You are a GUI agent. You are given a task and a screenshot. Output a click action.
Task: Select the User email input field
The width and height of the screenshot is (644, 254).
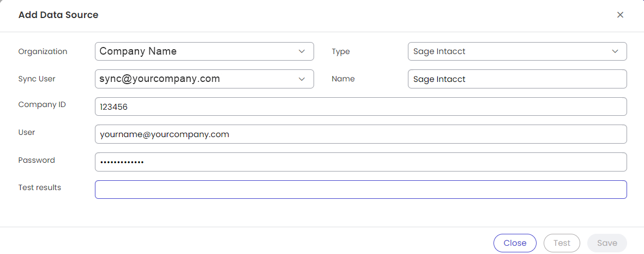click(x=360, y=134)
